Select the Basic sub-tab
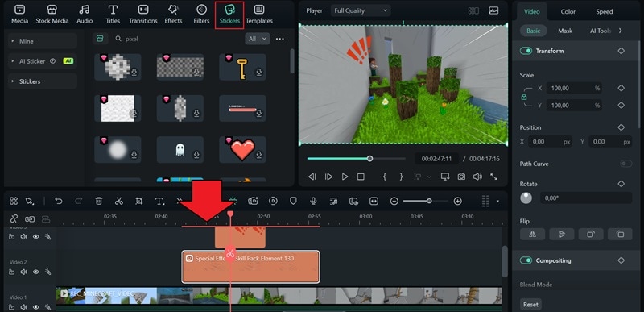The height and width of the screenshot is (312, 644). click(534, 31)
